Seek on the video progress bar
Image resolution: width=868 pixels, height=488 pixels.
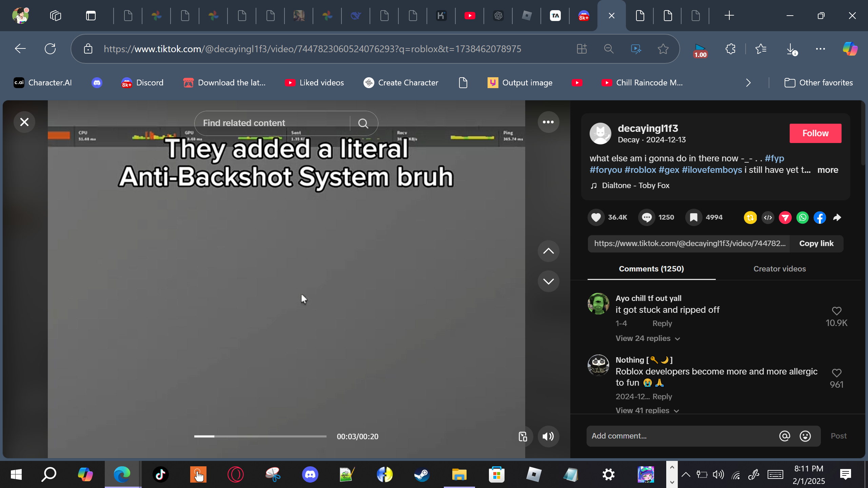(260, 436)
